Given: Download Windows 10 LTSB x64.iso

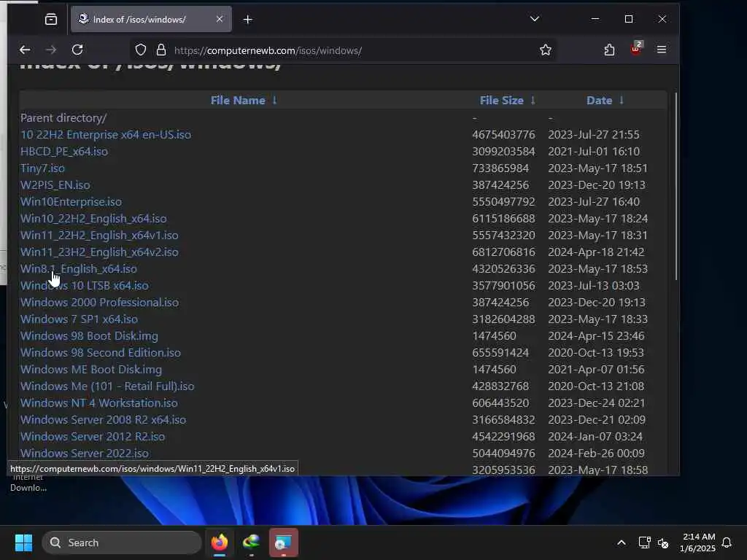Looking at the screenshot, I should (x=85, y=286).
